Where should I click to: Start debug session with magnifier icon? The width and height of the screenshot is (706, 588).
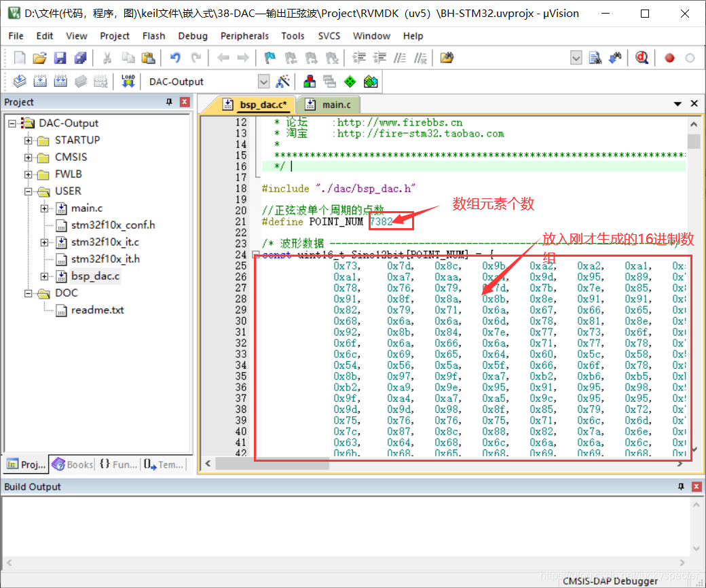click(642, 58)
